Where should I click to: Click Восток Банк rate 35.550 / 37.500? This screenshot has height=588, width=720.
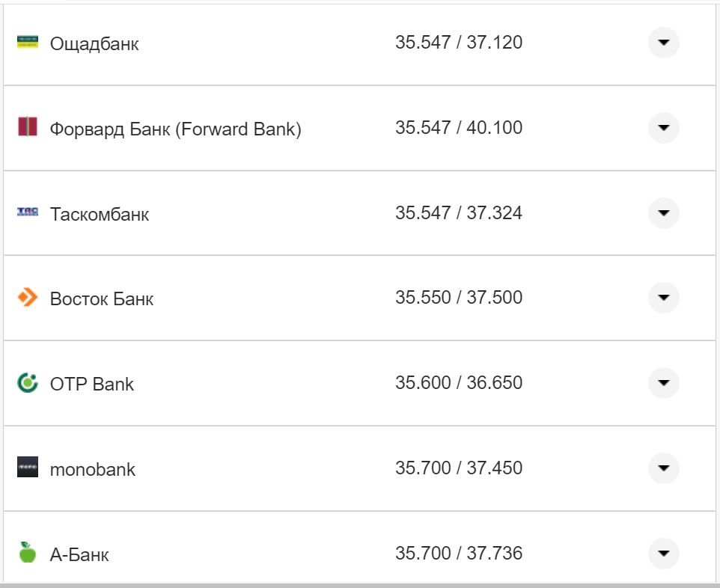pos(459,298)
